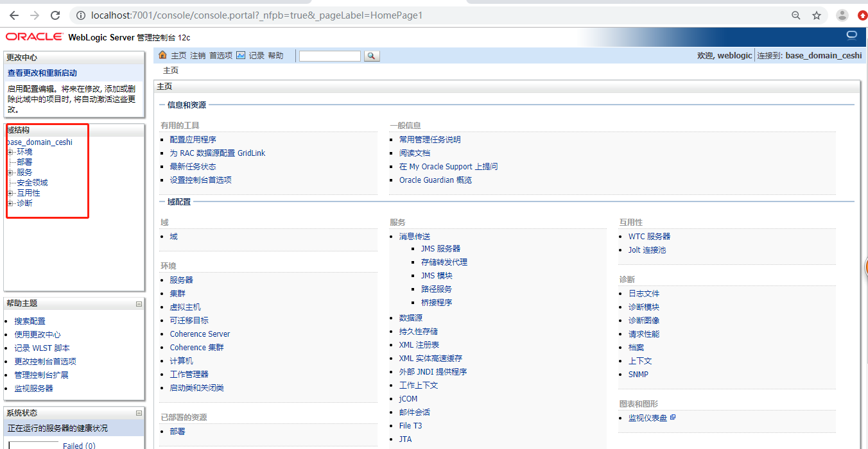868x449 pixels.
Task: Expand the 环境 tree node
Action: pyautogui.click(x=10, y=152)
